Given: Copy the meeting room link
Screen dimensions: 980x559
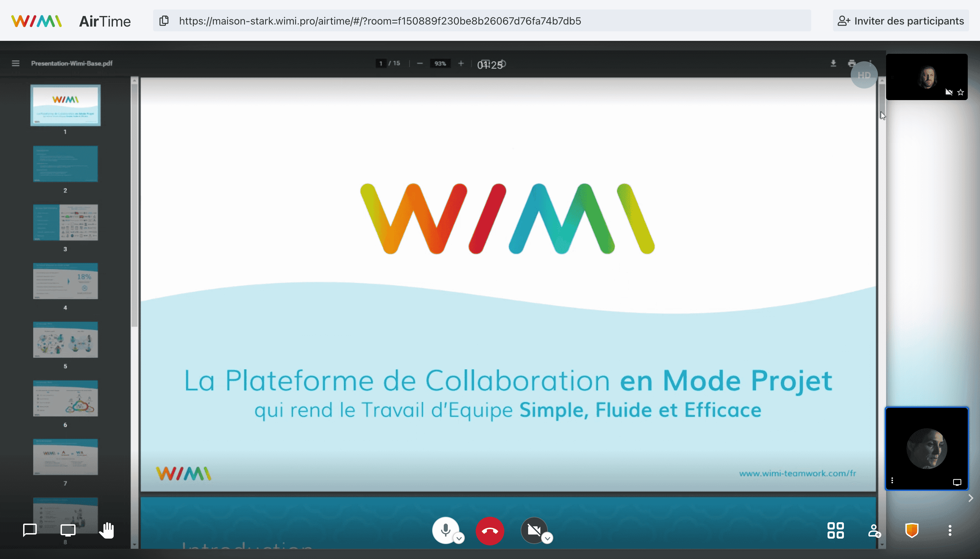Looking at the screenshot, I should pos(164,21).
